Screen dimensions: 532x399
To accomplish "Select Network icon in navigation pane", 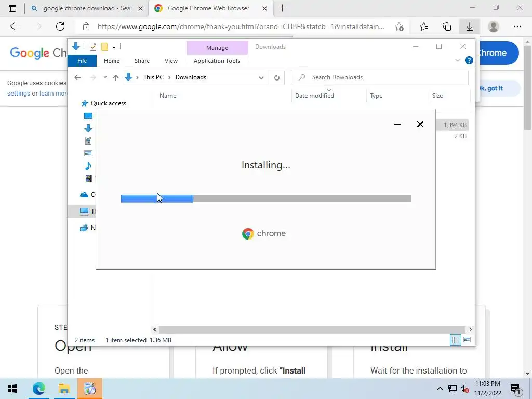I will click(84, 228).
